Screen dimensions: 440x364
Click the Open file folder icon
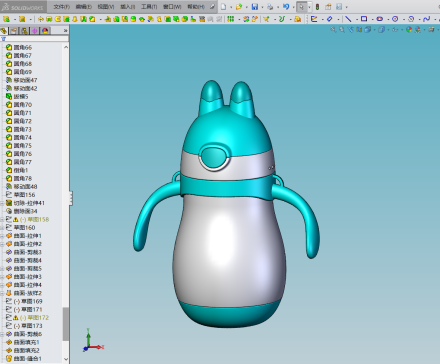(x=239, y=7)
